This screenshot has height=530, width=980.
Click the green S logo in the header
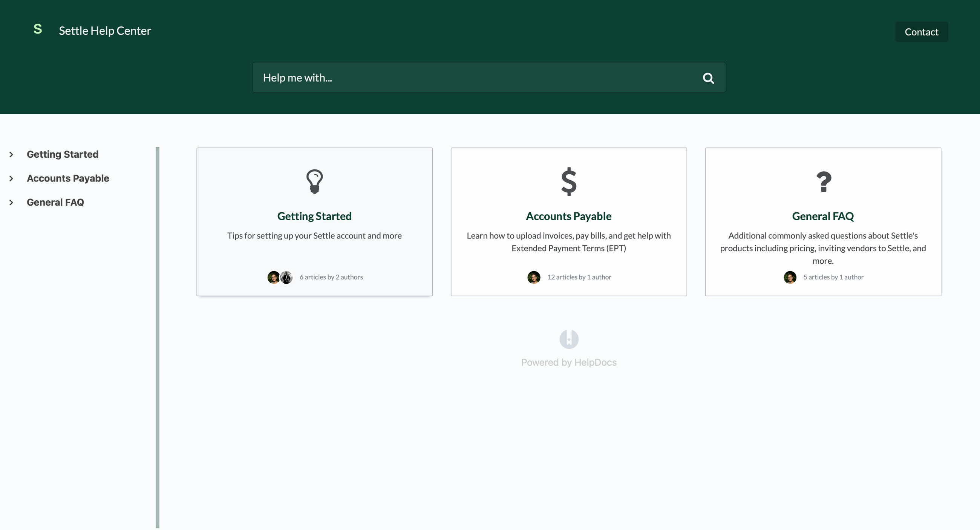(x=38, y=30)
